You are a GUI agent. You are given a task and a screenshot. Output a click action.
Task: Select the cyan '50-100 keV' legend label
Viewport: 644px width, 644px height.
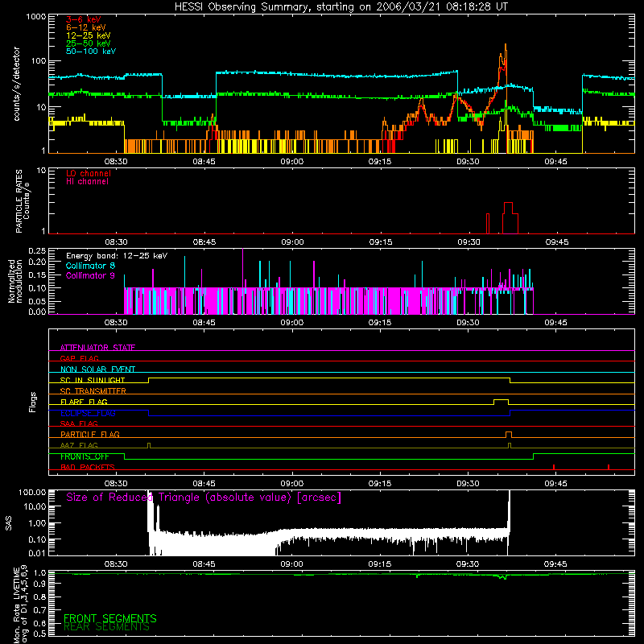(x=91, y=52)
